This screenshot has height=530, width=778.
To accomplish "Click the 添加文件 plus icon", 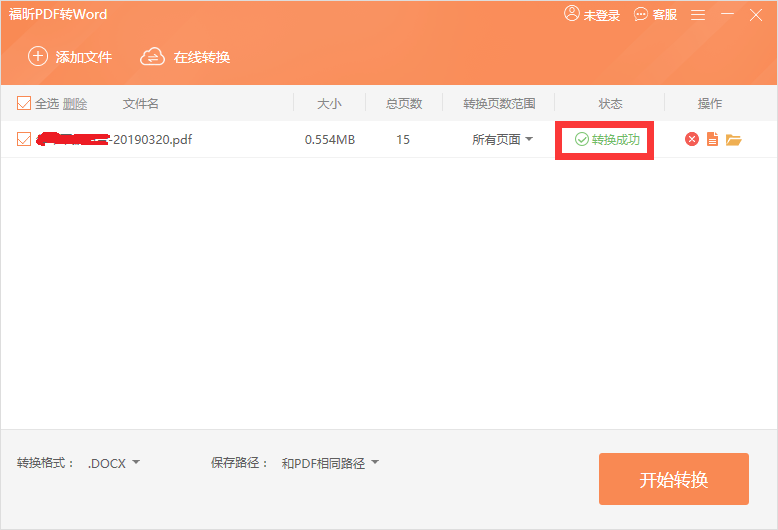I will point(38,57).
